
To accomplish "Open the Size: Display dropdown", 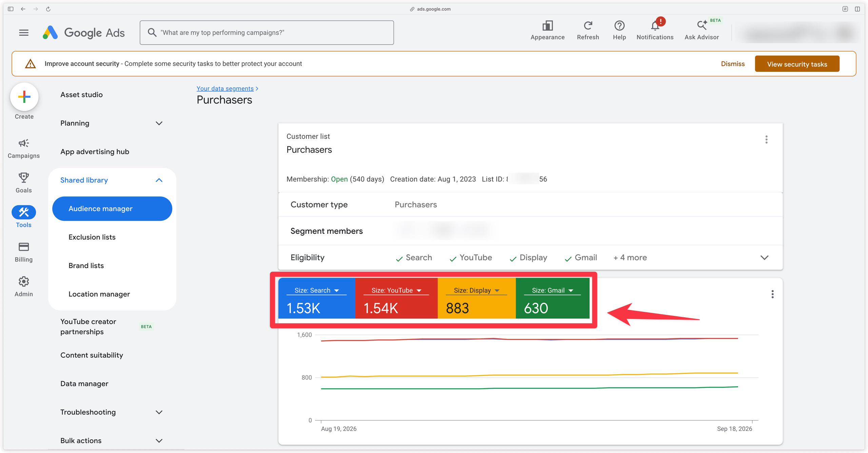I will pos(476,290).
